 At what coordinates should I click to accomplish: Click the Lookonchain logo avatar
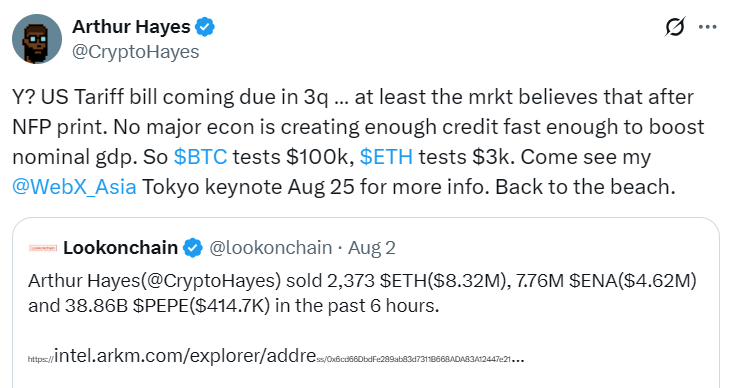(43, 248)
